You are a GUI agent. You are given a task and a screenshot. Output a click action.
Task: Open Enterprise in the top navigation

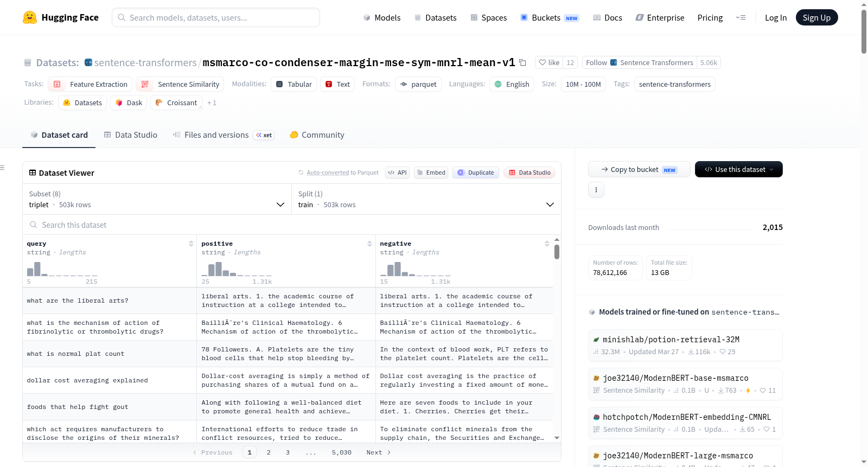click(x=660, y=17)
